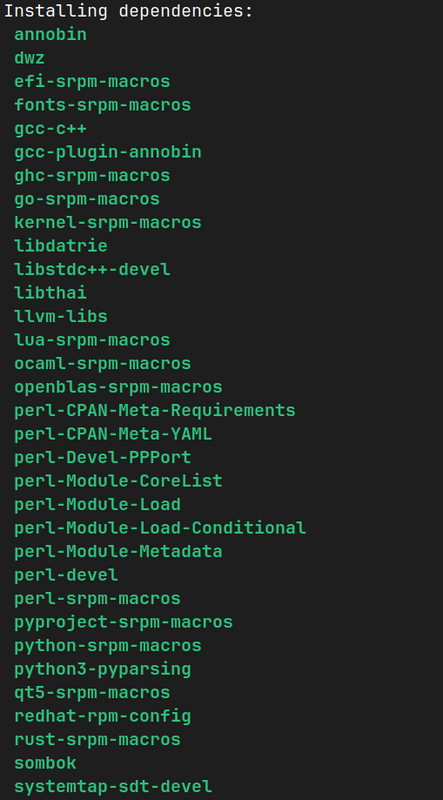The image size is (443, 800).
Task: Click the dwz package name
Action: pyautogui.click(x=30, y=58)
